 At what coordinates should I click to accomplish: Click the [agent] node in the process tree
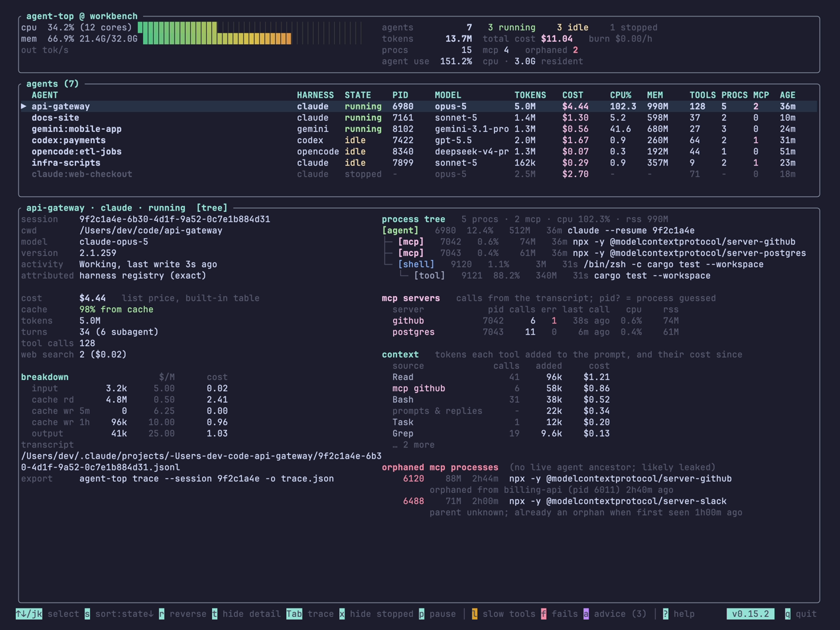(400, 230)
